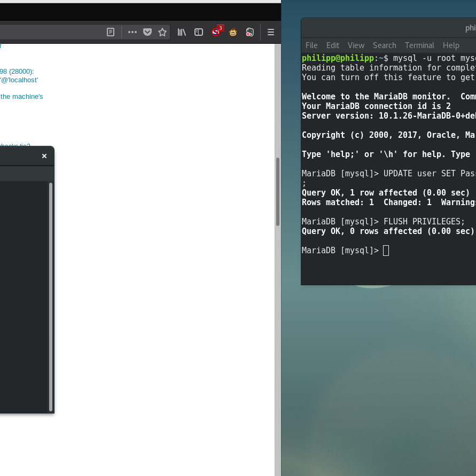Open the Terminal menu in menu bar

pyautogui.click(x=419, y=45)
